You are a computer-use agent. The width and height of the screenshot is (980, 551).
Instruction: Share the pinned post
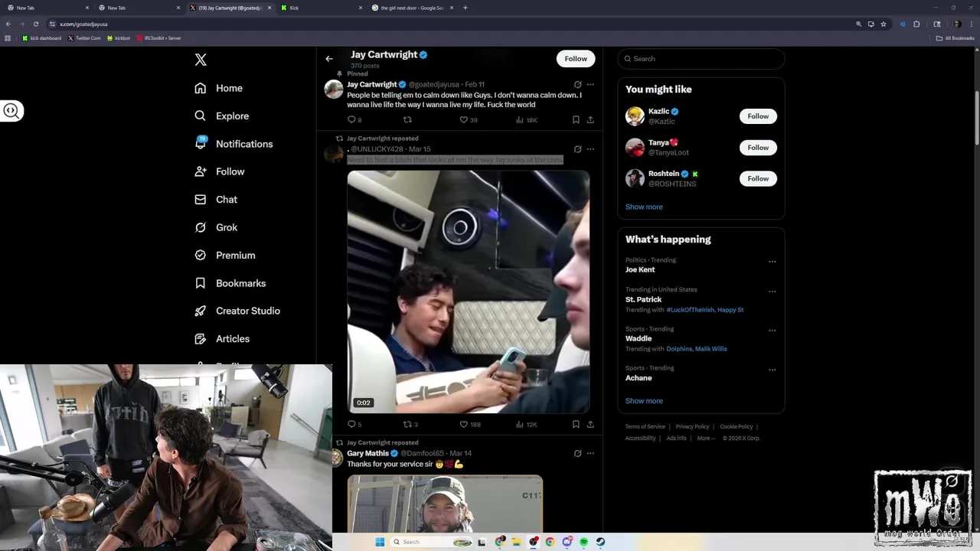point(590,120)
